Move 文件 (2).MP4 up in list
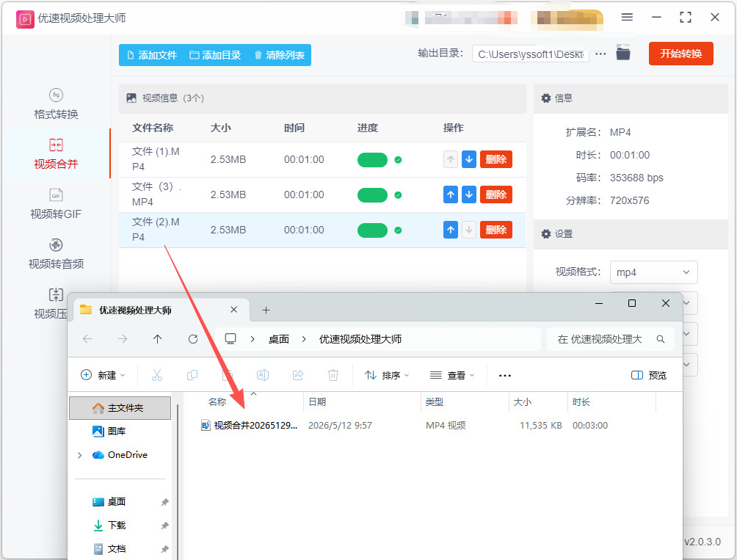This screenshot has height=560, width=737. [450, 230]
